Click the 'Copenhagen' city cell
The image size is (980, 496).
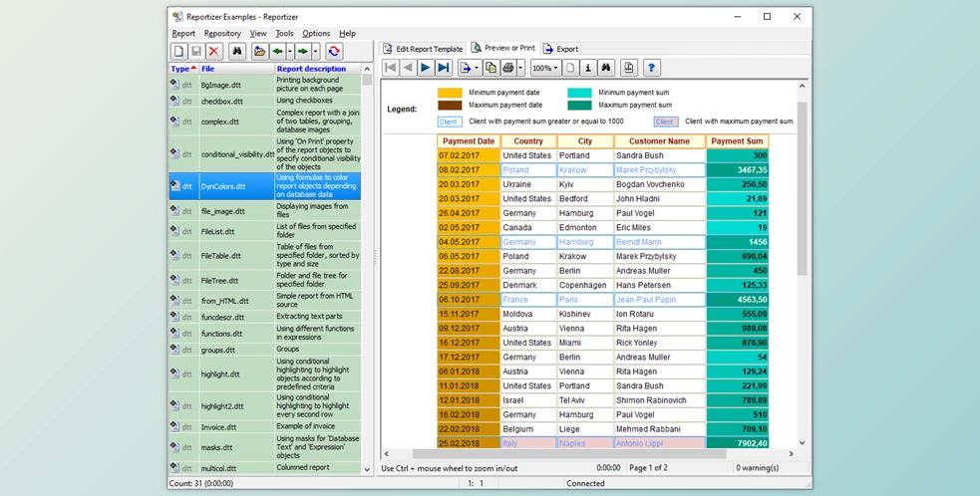(x=585, y=286)
